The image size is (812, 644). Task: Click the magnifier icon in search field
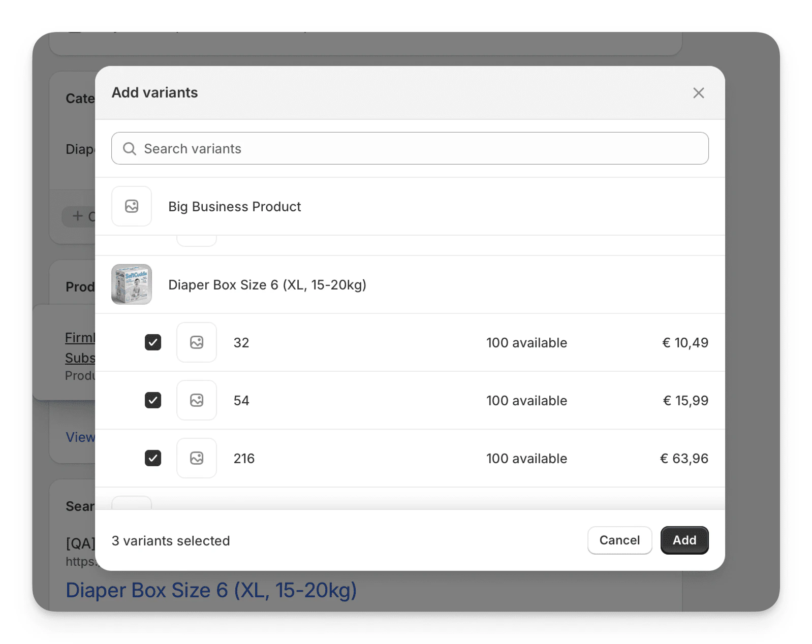(x=130, y=149)
